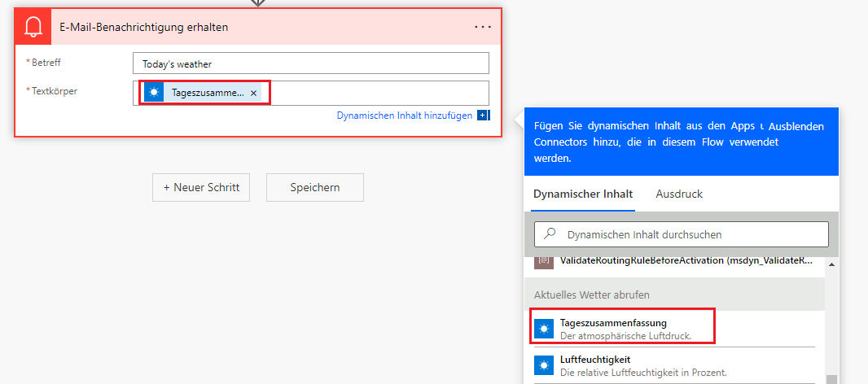Select Tageszusammenfassung dynamic content item

(x=674, y=328)
